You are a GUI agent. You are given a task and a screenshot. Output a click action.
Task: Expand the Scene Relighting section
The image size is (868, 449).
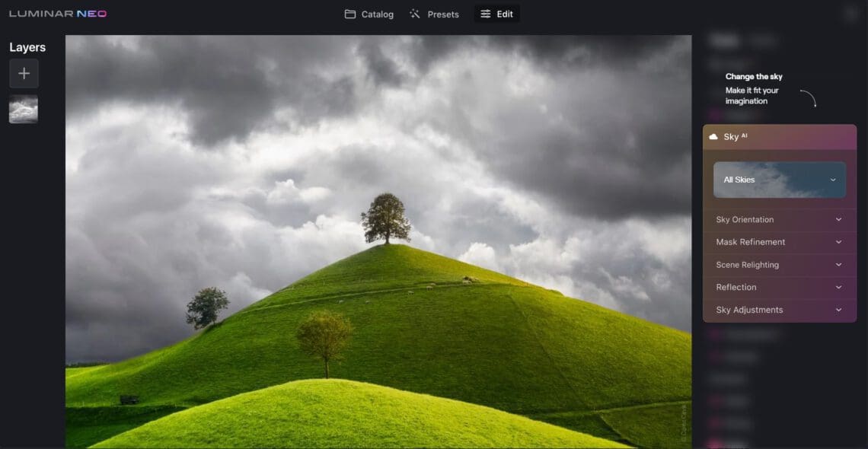pyautogui.click(x=780, y=265)
